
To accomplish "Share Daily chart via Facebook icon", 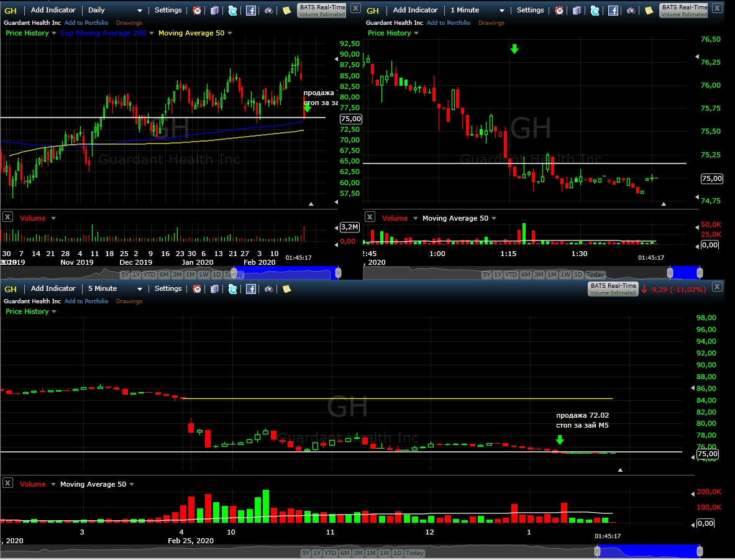I will [x=251, y=11].
